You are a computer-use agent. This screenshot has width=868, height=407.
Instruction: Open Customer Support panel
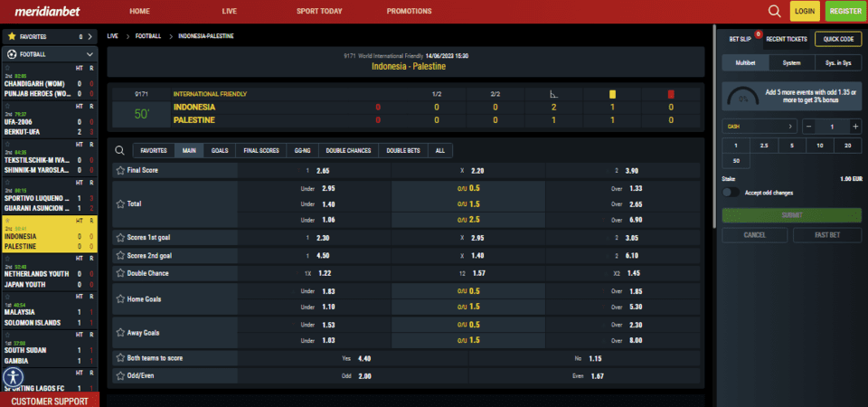point(50,401)
